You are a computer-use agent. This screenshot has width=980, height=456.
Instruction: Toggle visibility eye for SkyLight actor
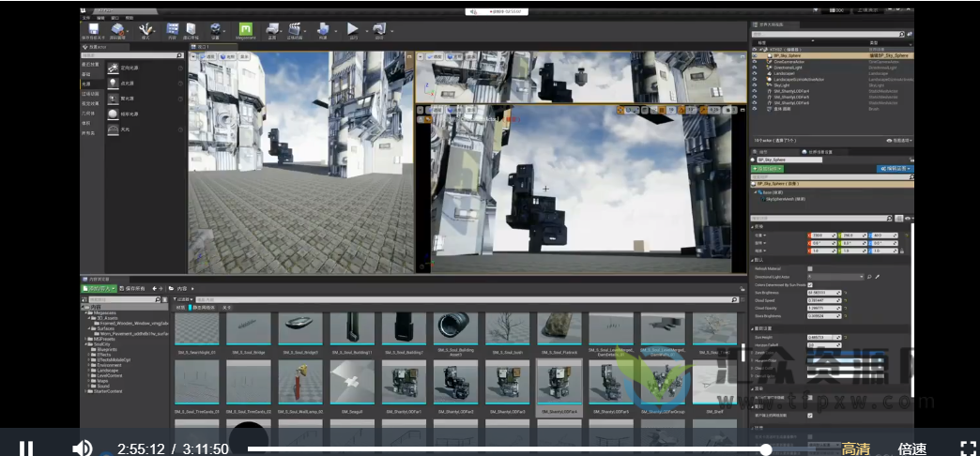pyautogui.click(x=755, y=84)
